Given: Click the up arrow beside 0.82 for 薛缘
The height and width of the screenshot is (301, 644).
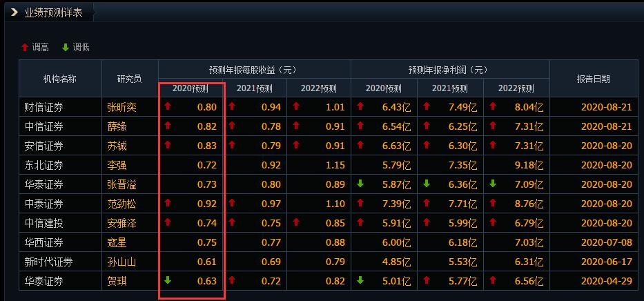Looking at the screenshot, I should click(168, 126).
